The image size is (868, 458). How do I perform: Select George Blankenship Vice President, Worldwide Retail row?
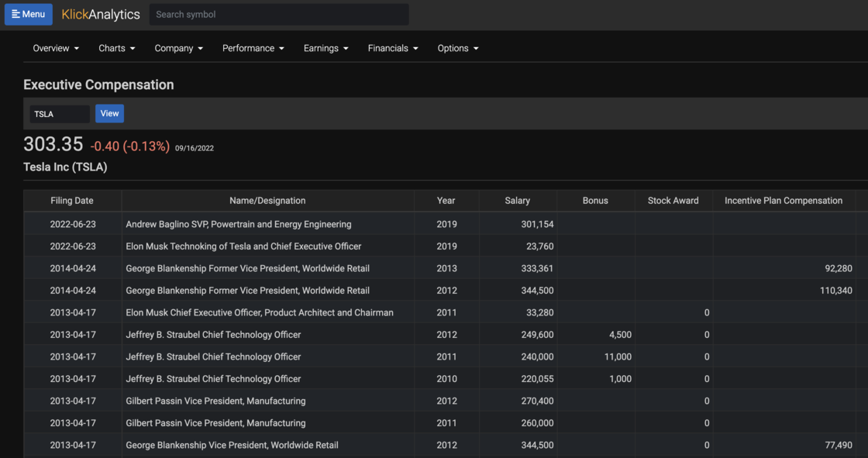446,446
